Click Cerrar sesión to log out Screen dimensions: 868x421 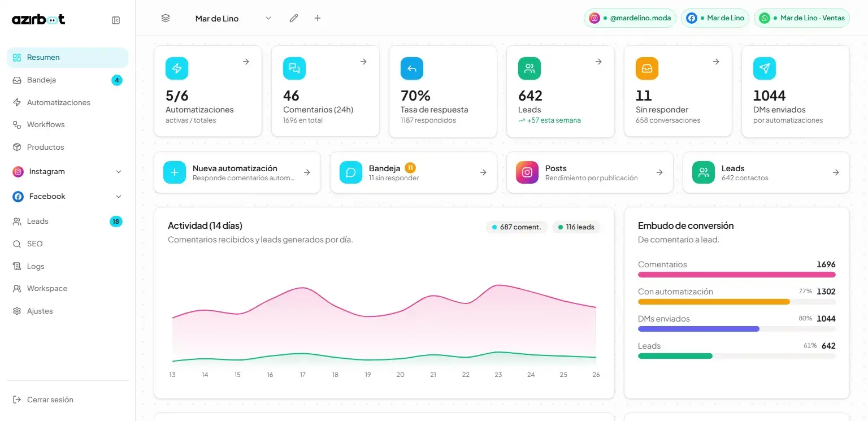tap(68, 400)
